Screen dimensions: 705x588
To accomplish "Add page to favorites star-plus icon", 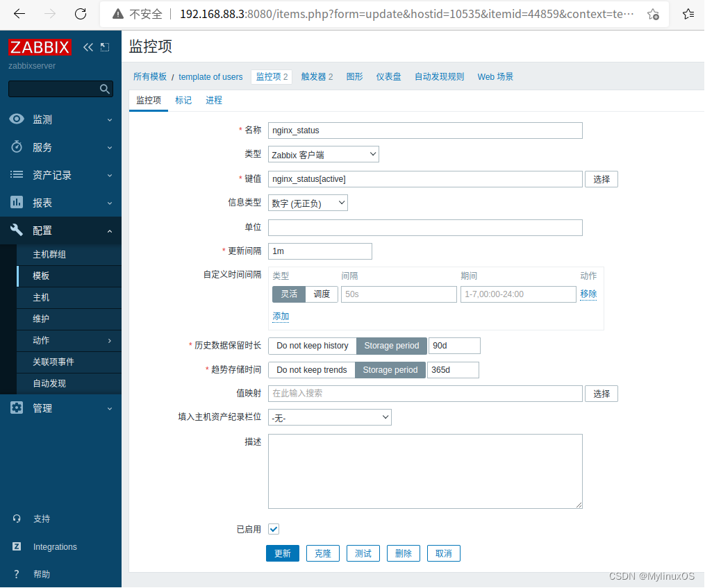I will tap(653, 15).
